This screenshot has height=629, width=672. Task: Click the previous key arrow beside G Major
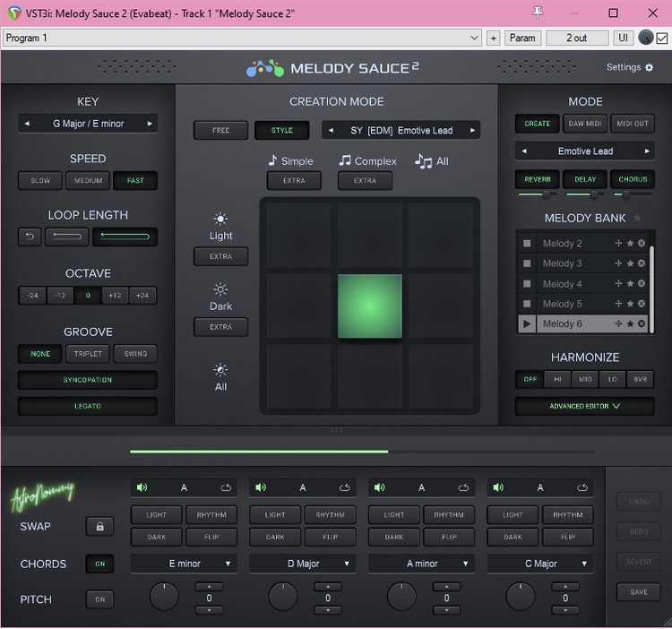[27, 124]
